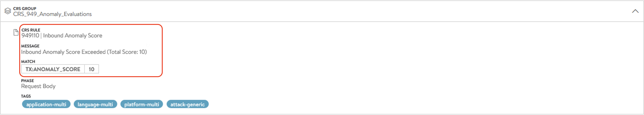Viewport: 644px width, 115px height.
Task: Select the language-multi tag
Action: 95,104
